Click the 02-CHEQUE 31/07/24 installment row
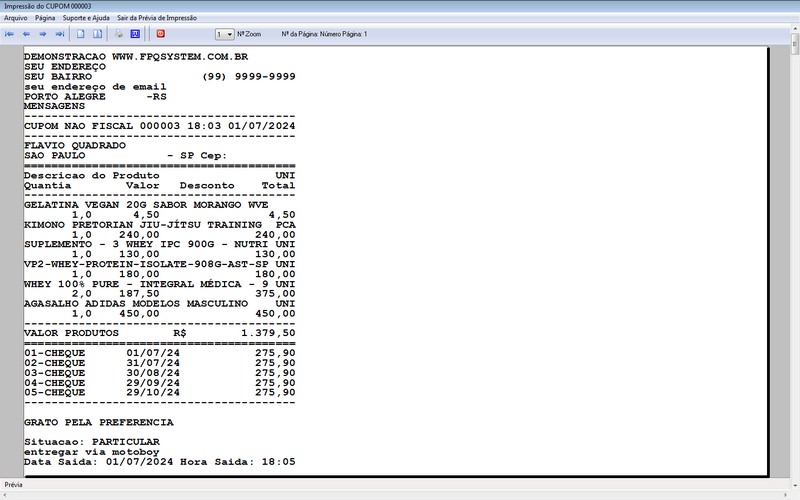Screen dimensions: 800x500 click(x=159, y=363)
